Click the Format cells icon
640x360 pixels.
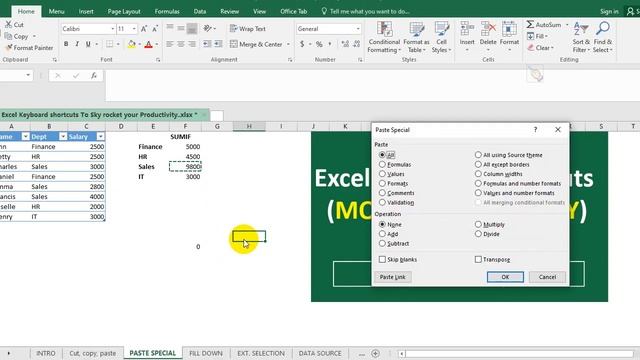[x=509, y=30]
